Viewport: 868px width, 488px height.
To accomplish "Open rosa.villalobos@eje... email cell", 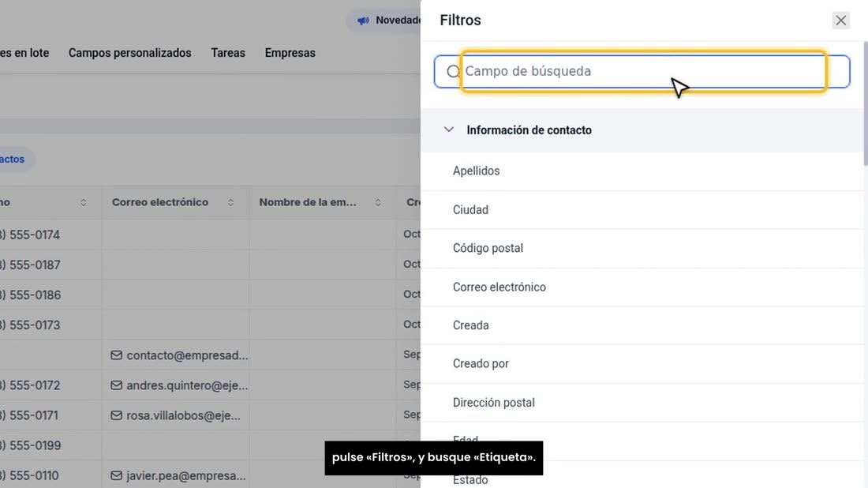I will 183,415.
